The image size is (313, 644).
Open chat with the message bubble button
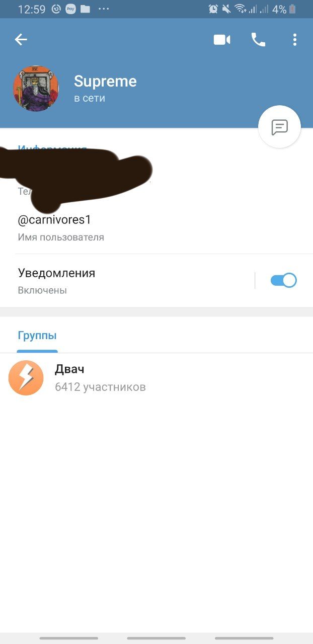click(279, 127)
